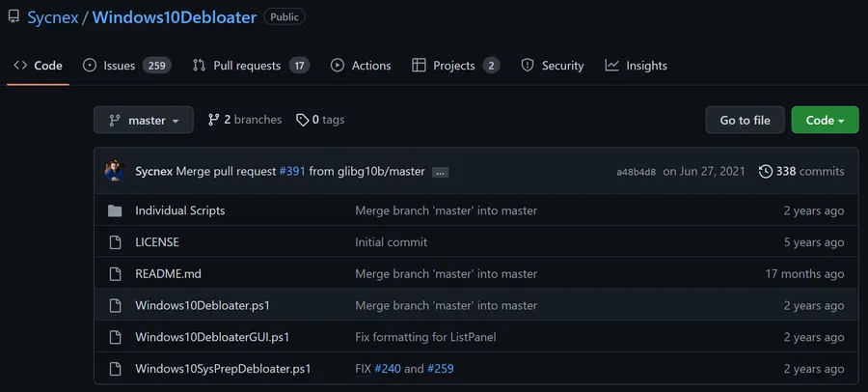The width and height of the screenshot is (868, 392).
Task: View the Insights tab
Action: [637, 66]
